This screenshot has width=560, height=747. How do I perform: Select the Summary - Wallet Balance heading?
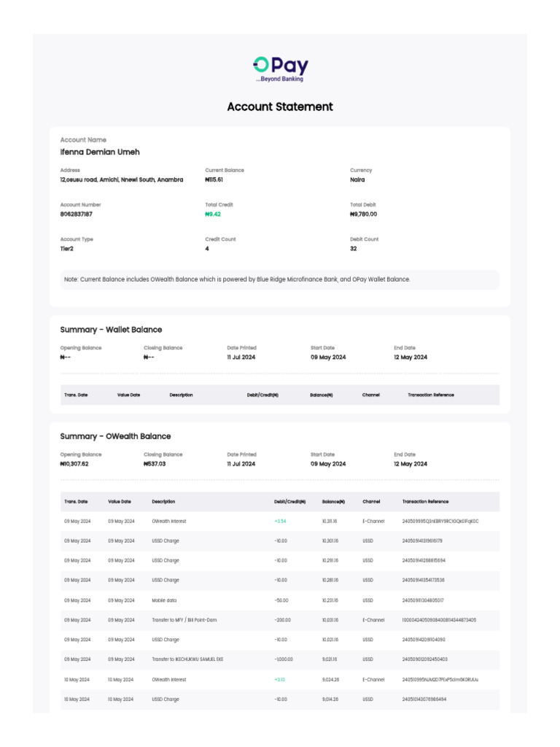(111, 330)
